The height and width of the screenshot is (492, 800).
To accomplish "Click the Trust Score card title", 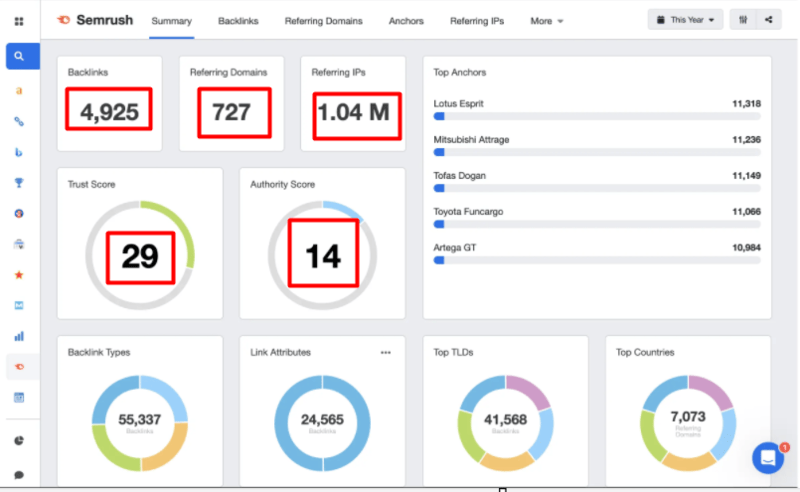I will pos(91,184).
